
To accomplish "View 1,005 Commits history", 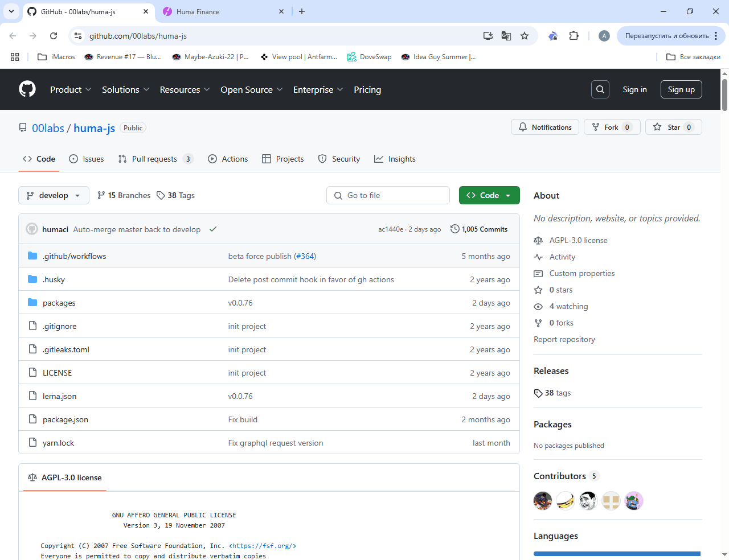I will (x=479, y=229).
